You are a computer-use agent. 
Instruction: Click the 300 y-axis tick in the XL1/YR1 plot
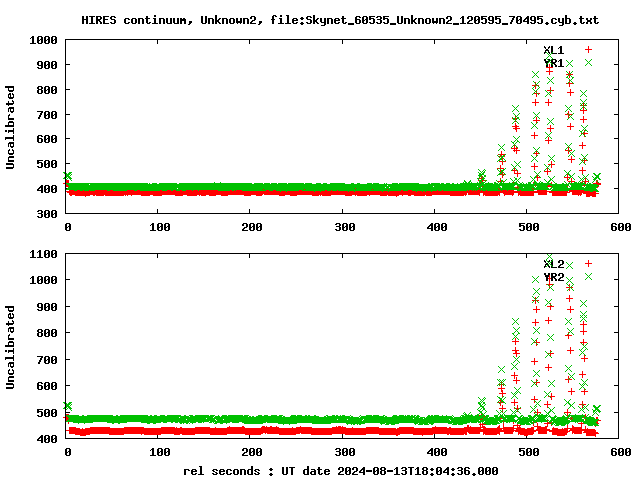47,214
